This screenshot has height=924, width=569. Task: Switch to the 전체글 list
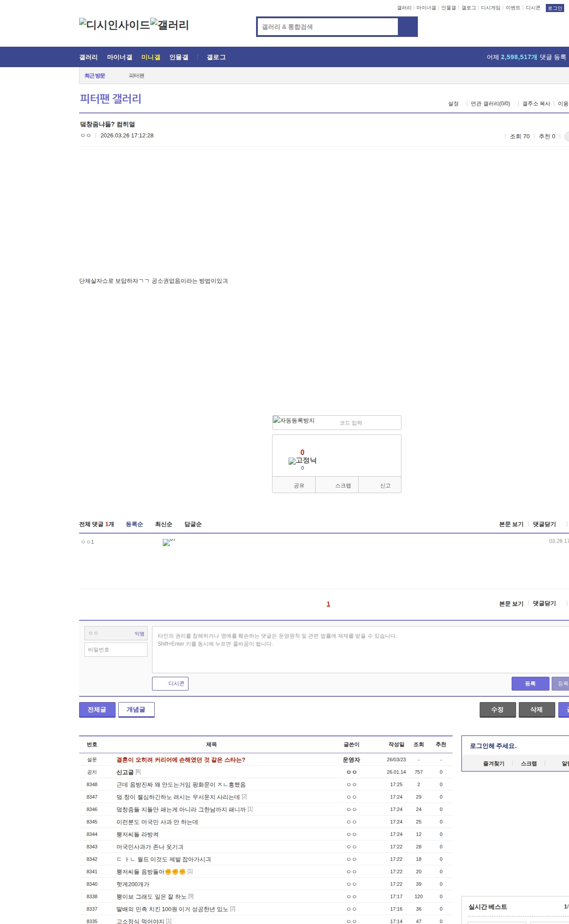click(97, 710)
